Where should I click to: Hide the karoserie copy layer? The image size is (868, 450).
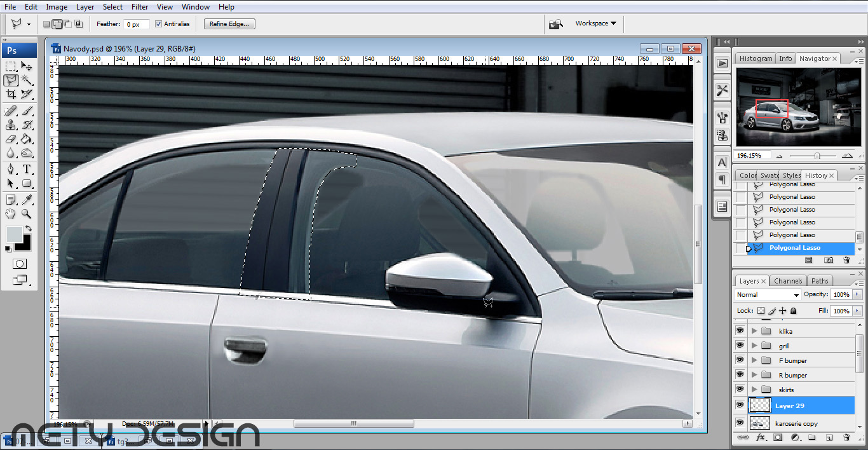pos(740,423)
